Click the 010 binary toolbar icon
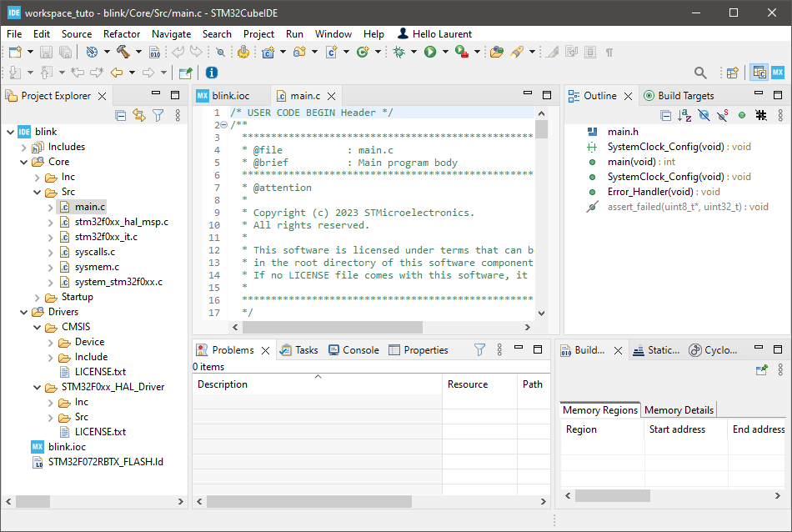792x532 pixels. (154, 52)
